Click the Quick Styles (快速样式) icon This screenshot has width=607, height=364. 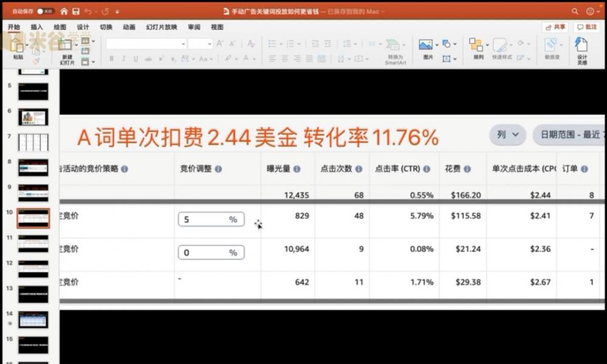(x=500, y=44)
